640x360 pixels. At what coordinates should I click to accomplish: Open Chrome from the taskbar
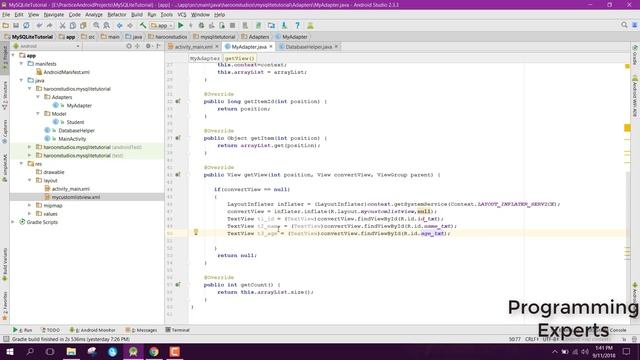pyautogui.click(x=154, y=351)
